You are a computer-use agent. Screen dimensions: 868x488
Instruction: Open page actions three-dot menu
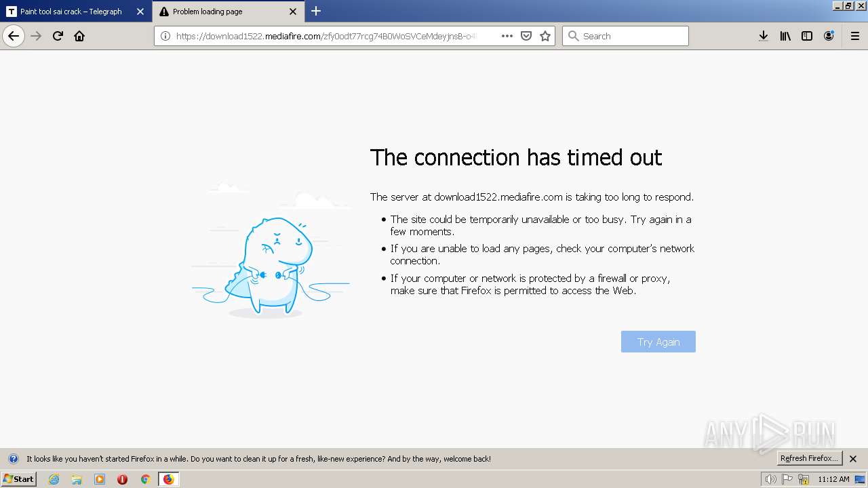[507, 36]
